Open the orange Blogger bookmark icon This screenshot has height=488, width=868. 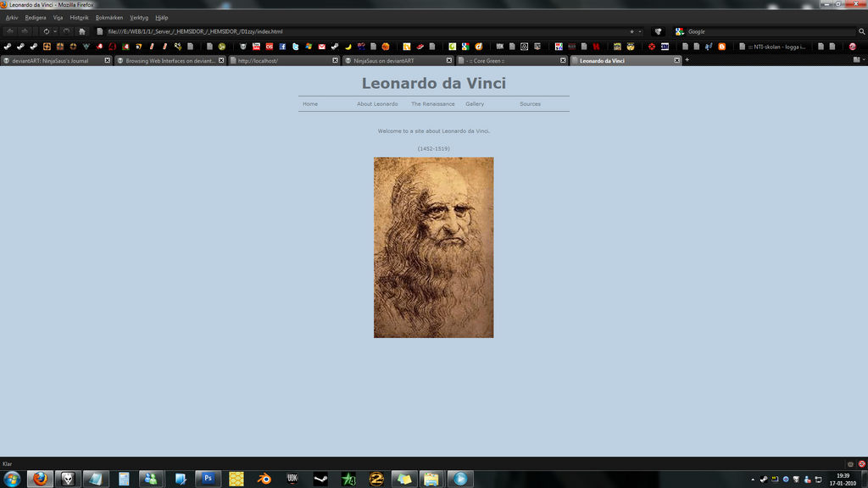coord(722,47)
